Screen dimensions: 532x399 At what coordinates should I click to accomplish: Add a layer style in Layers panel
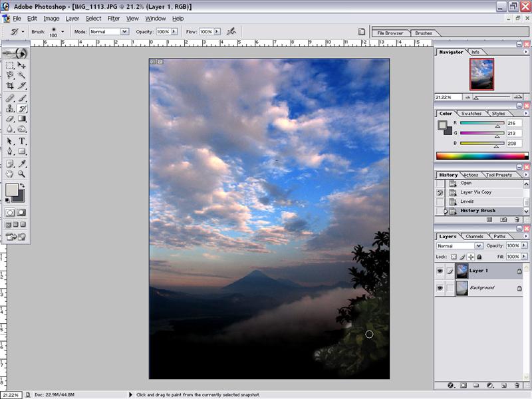pos(451,385)
